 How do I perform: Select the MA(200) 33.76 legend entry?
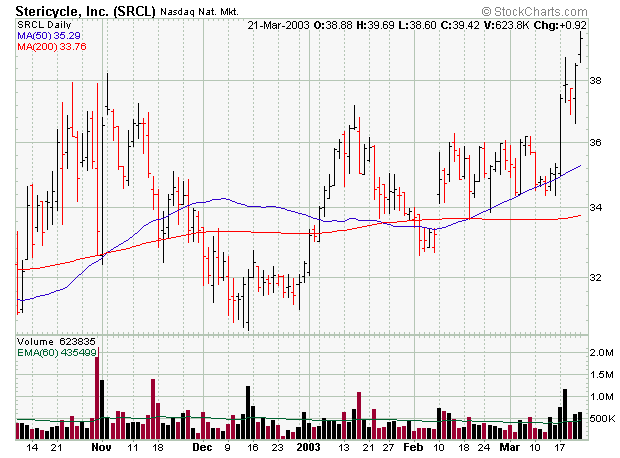pyautogui.click(x=52, y=47)
